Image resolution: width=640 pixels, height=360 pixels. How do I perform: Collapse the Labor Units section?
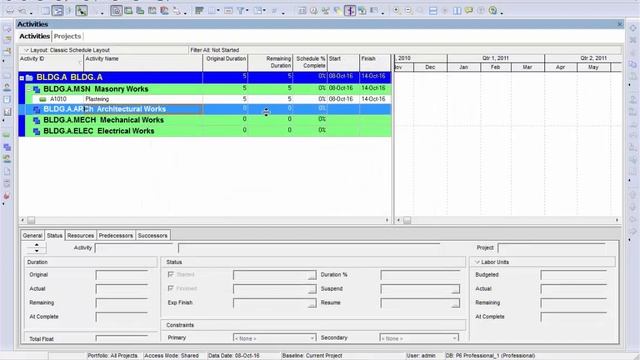point(477,262)
